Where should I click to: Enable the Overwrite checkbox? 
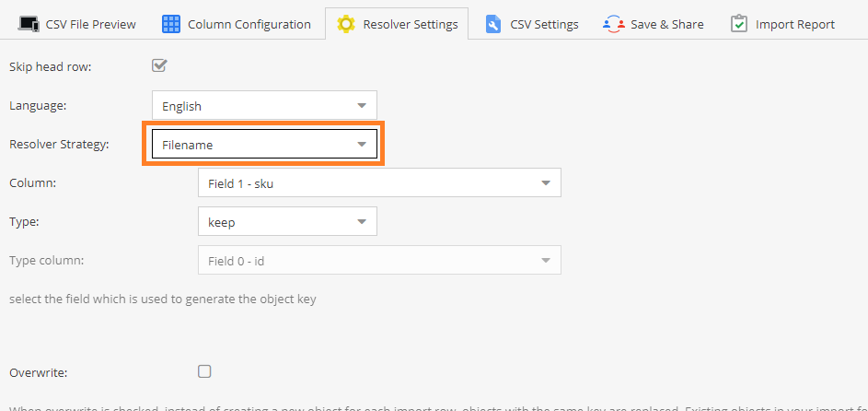(205, 371)
